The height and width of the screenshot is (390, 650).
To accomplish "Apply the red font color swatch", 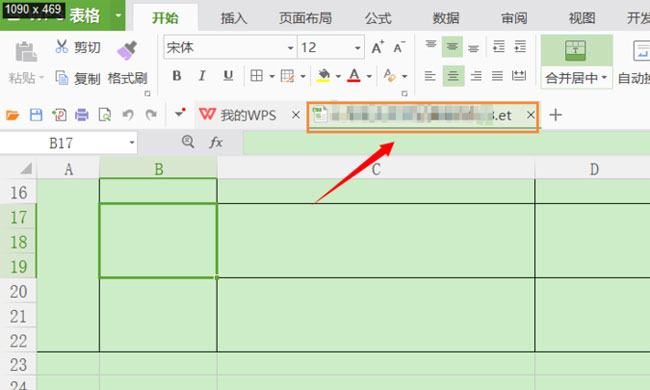I will coord(354,76).
